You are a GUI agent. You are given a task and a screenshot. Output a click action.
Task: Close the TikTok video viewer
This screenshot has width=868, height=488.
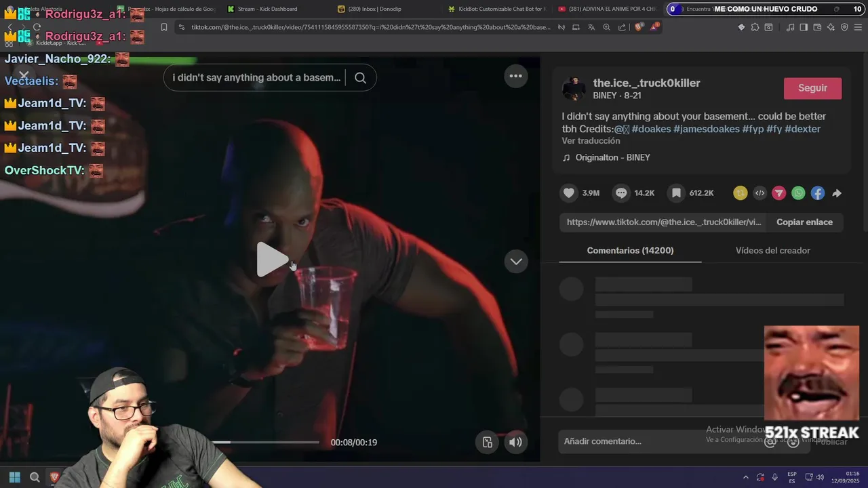click(24, 75)
